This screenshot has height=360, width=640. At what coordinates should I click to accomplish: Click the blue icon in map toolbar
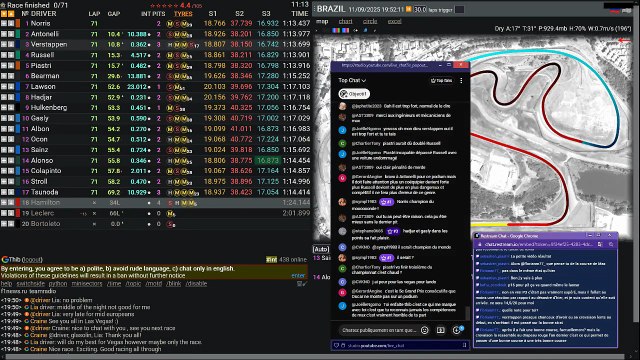pos(365,30)
